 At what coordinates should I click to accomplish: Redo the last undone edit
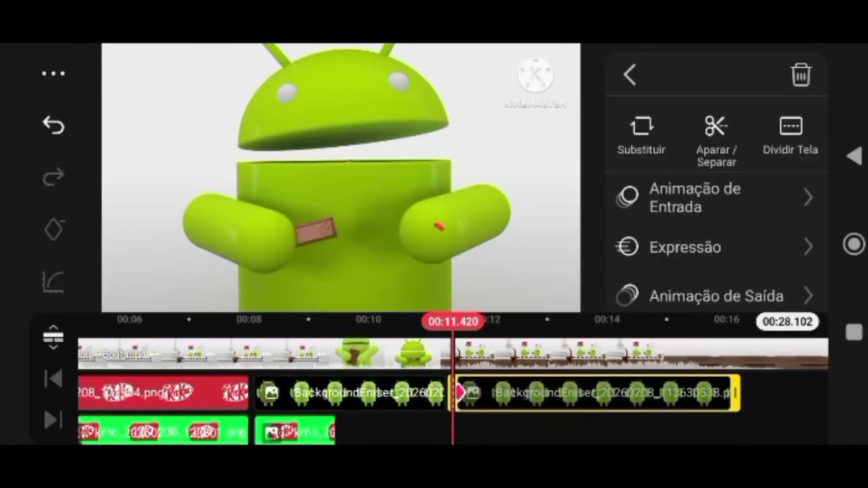(53, 177)
